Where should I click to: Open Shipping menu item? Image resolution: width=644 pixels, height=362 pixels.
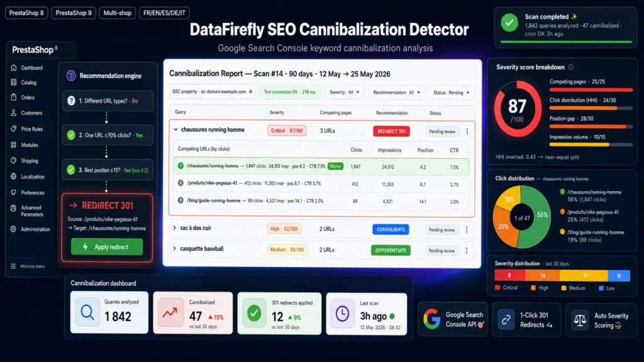coord(30,160)
